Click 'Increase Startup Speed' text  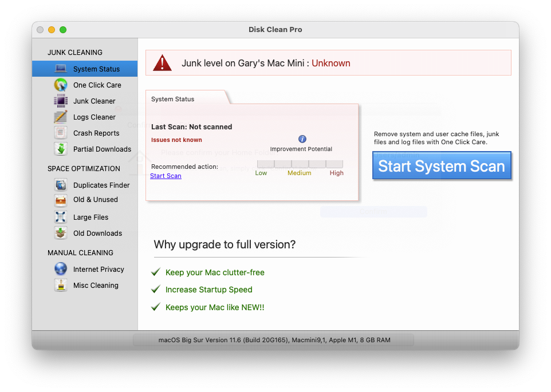208,290
